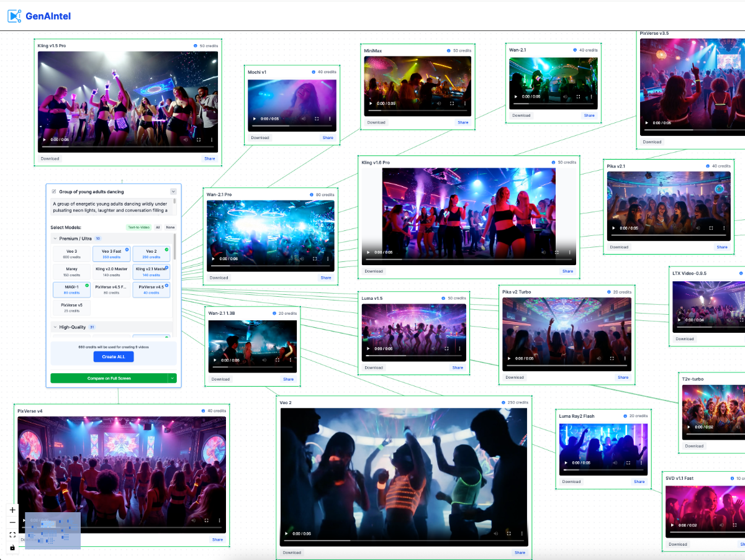Select the Text-to-Video filter
The height and width of the screenshot is (560, 745).
click(138, 227)
